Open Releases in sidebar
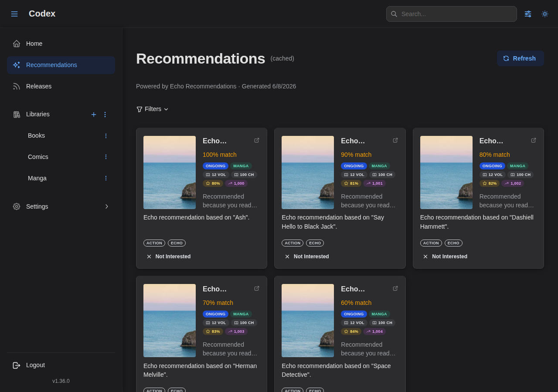This screenshot has height=392, width=558. [61, 86]
